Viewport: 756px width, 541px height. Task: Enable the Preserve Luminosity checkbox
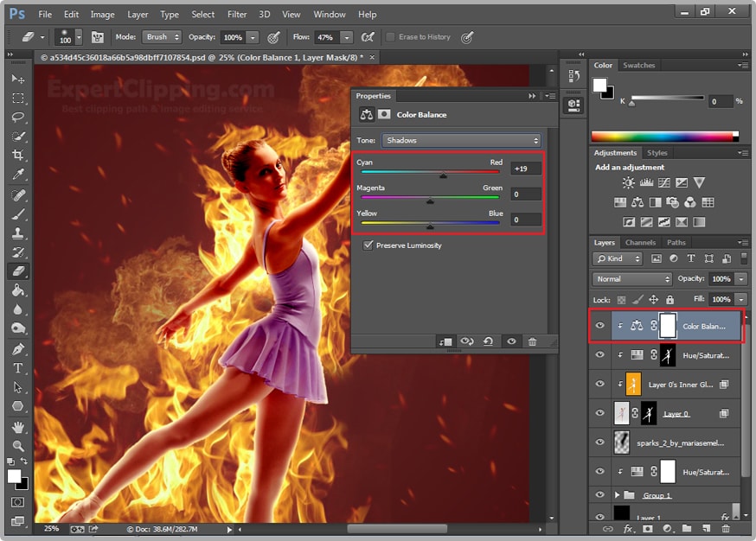click(369, 245)
